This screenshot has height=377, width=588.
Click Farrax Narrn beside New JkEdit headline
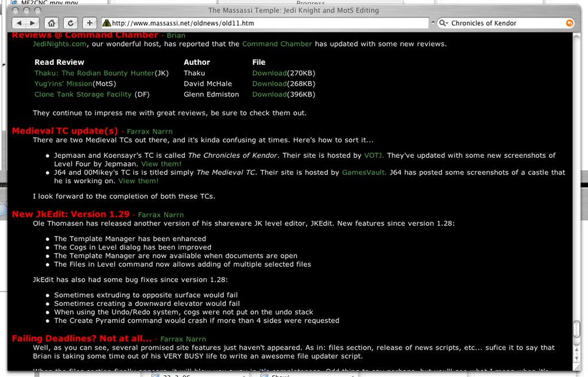(x=161, y=215)
